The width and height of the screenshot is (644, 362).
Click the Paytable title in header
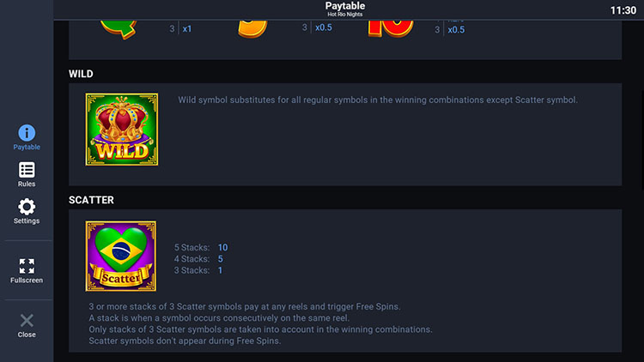tap(345, 6)
